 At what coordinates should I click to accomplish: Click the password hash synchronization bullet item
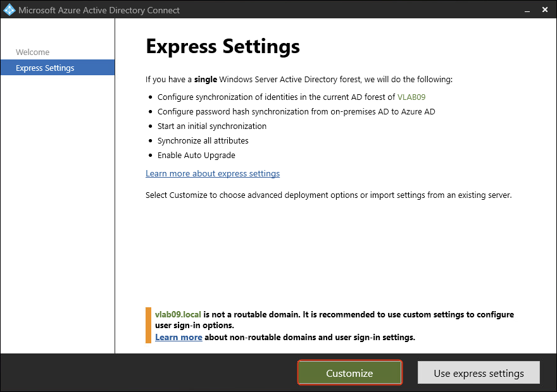296,111
